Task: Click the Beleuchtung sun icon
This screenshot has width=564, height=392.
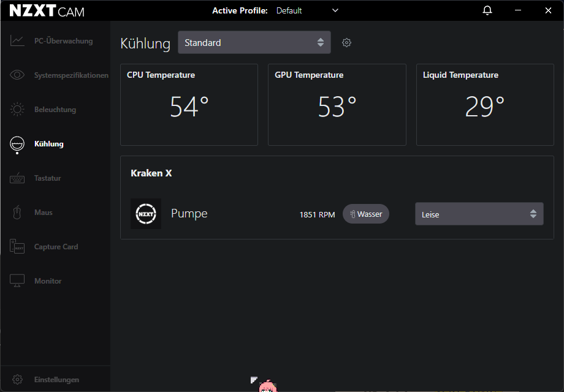Action: (17, 109)
